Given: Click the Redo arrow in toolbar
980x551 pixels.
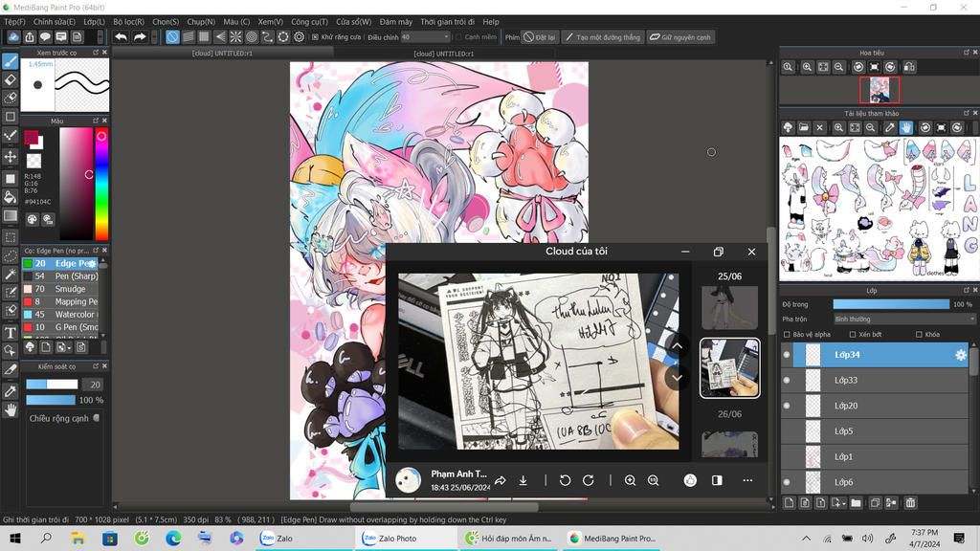Looking at the screenshot, I should pyautogui.click(x=140, y=37).
